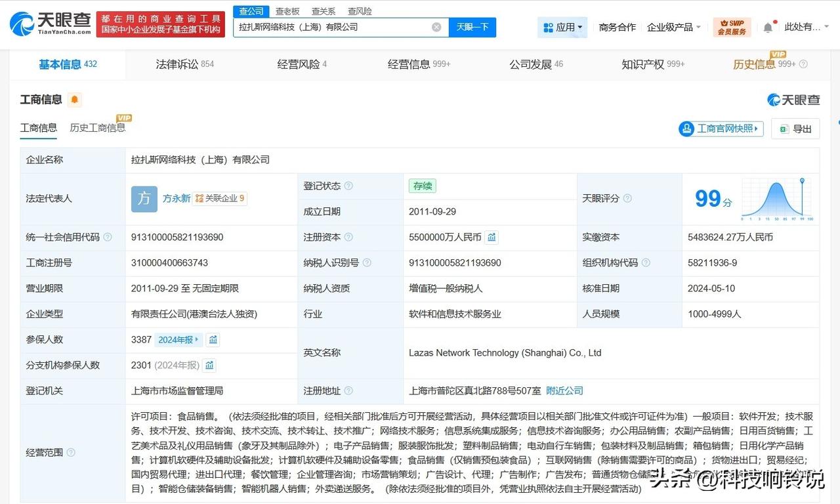Screen dimensions: 840x504
Task: Click the 实缴资本 value 5483624.27万人民币
Action: (x=730, y=237)
